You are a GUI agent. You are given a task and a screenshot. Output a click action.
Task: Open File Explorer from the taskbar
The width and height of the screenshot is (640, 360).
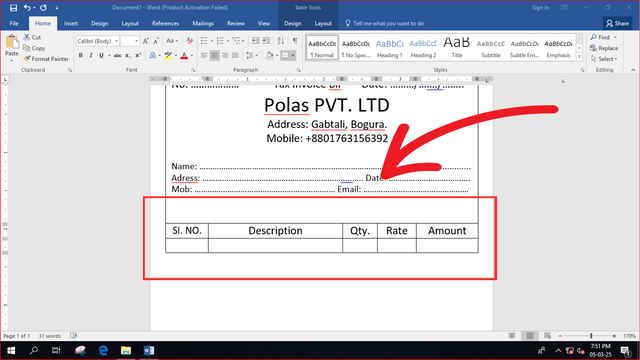[x=126, y=350]
